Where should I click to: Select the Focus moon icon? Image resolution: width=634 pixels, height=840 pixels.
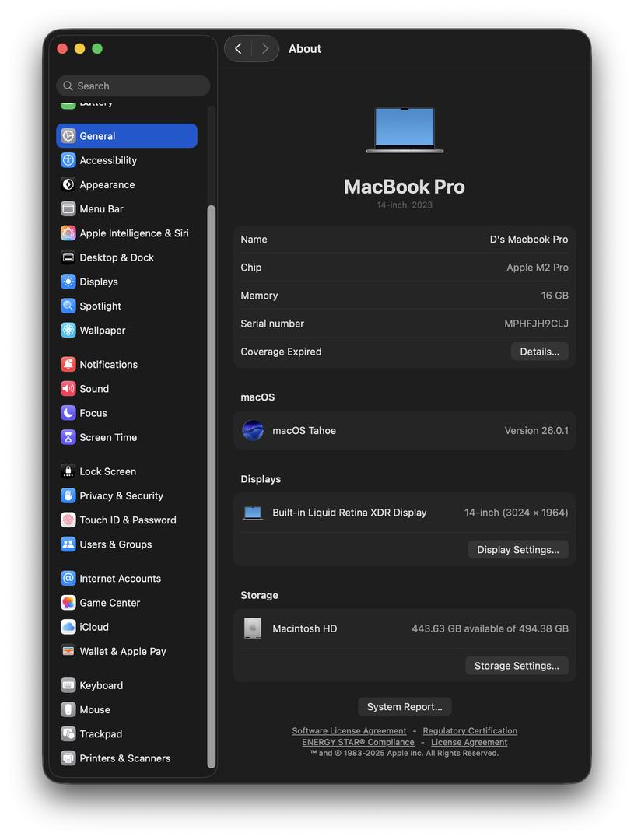coord(68,413)
